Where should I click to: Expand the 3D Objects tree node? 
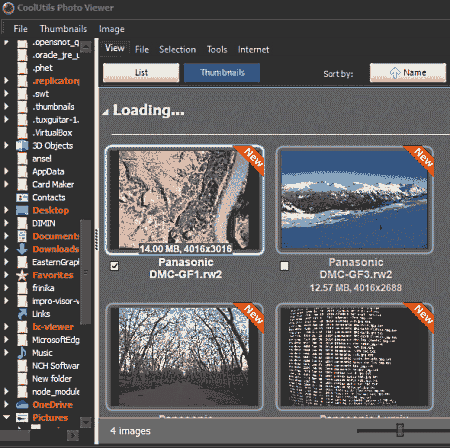point(6,145)
